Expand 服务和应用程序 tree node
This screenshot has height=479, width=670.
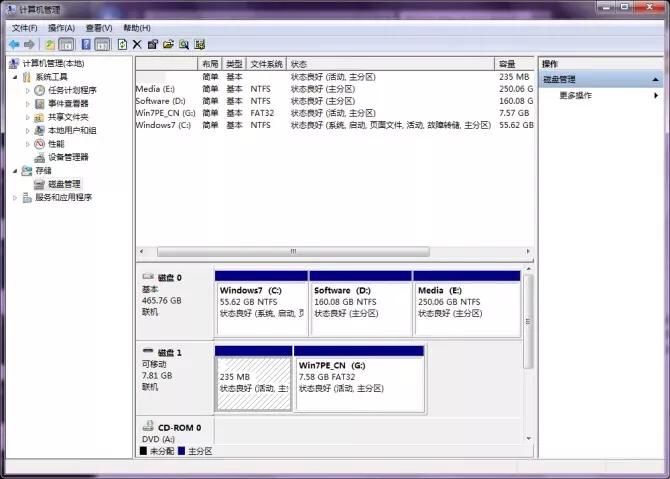[15, 198]
